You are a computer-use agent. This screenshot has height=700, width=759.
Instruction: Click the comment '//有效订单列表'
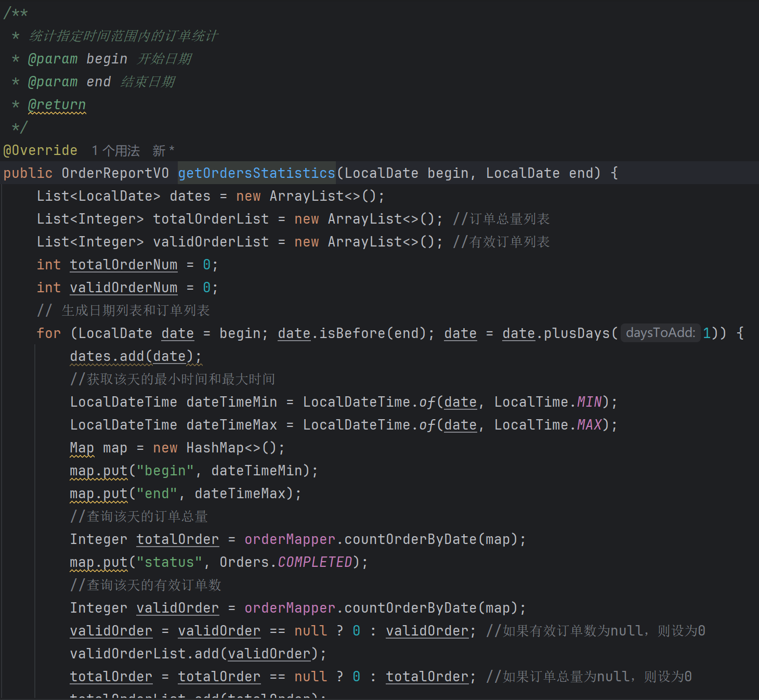point(501,242)
